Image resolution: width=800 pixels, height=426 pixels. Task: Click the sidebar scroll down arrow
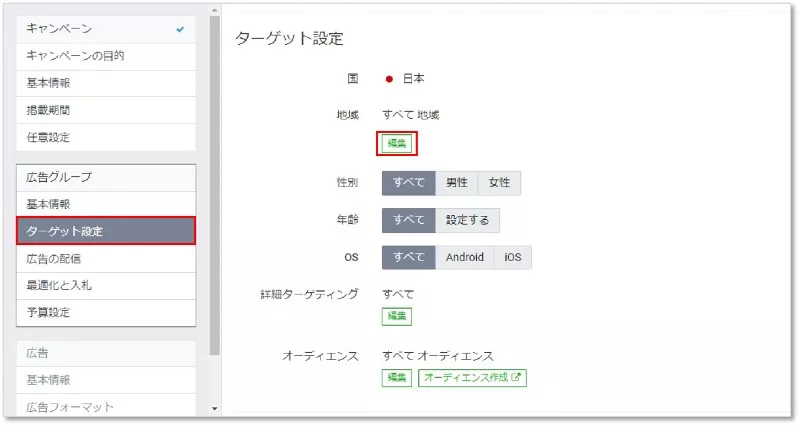point(214,409)
